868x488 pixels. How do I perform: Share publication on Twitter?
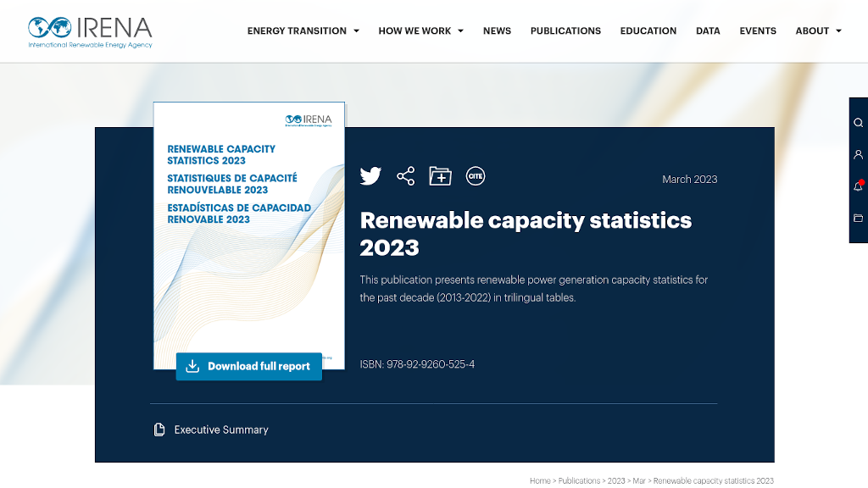[370, 176]
